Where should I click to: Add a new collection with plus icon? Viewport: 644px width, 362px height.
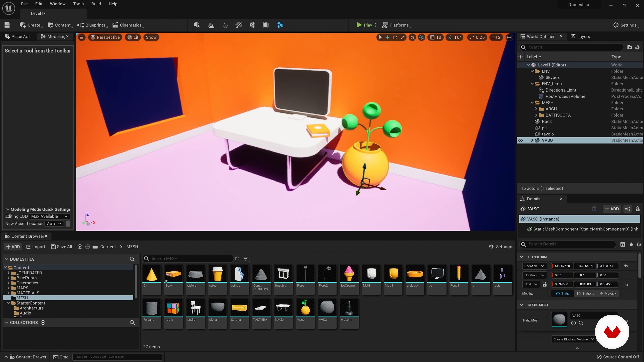43,322
